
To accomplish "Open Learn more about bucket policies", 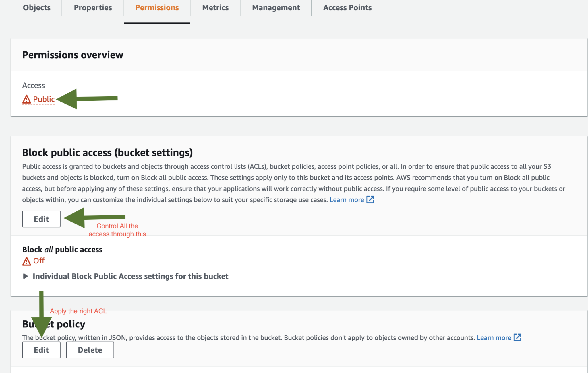I will coord(494,338).
